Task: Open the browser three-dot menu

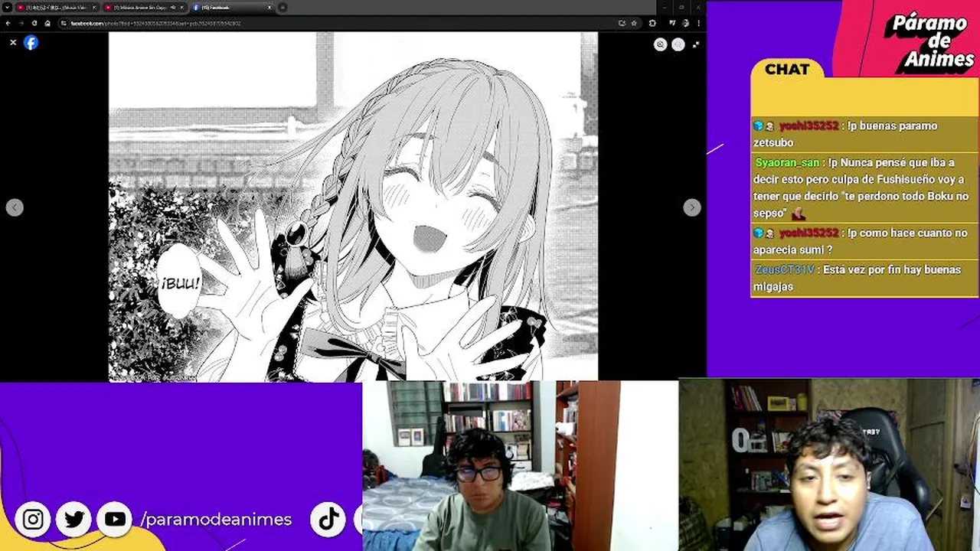Action: [697, 23]
